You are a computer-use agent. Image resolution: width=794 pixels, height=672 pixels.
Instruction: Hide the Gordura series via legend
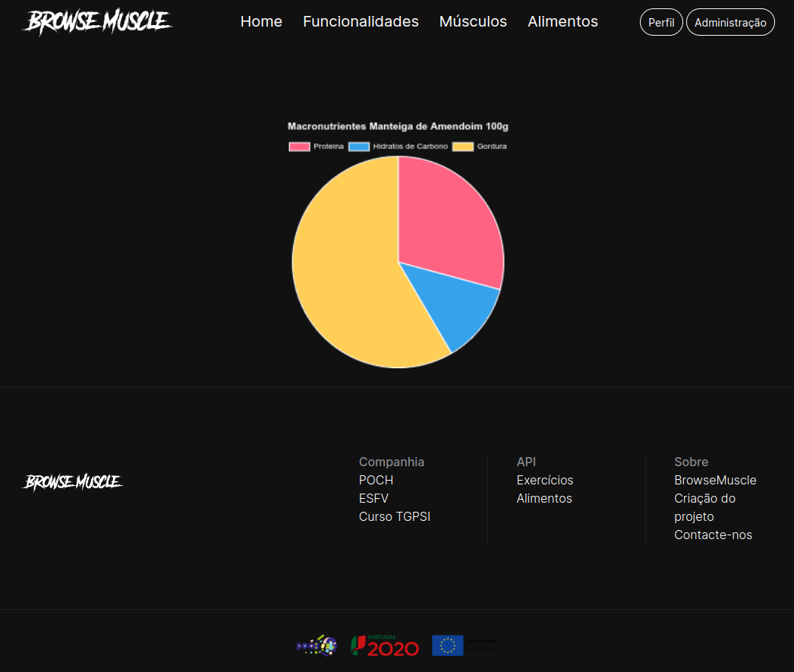[x=480, y=147]
